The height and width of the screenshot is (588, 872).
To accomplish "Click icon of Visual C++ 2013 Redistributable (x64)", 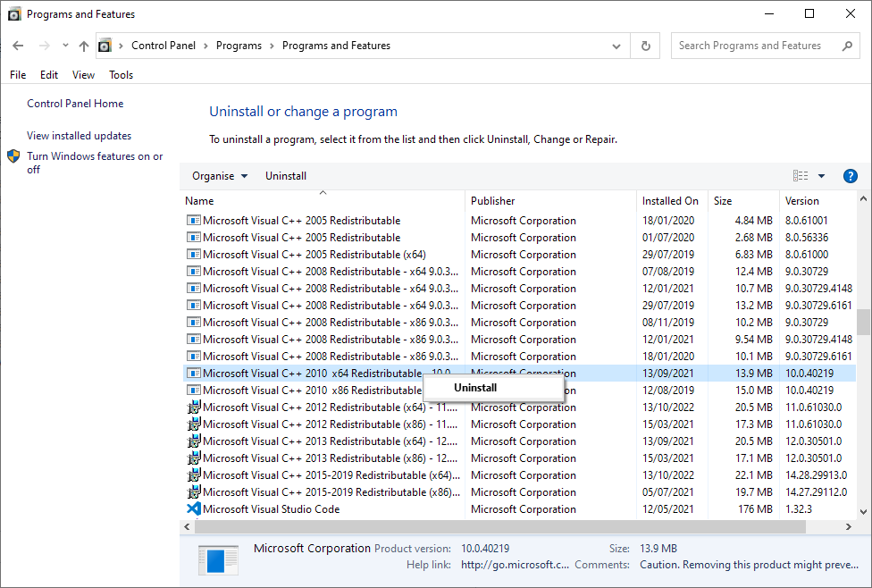I will click(x=194, y=441).
